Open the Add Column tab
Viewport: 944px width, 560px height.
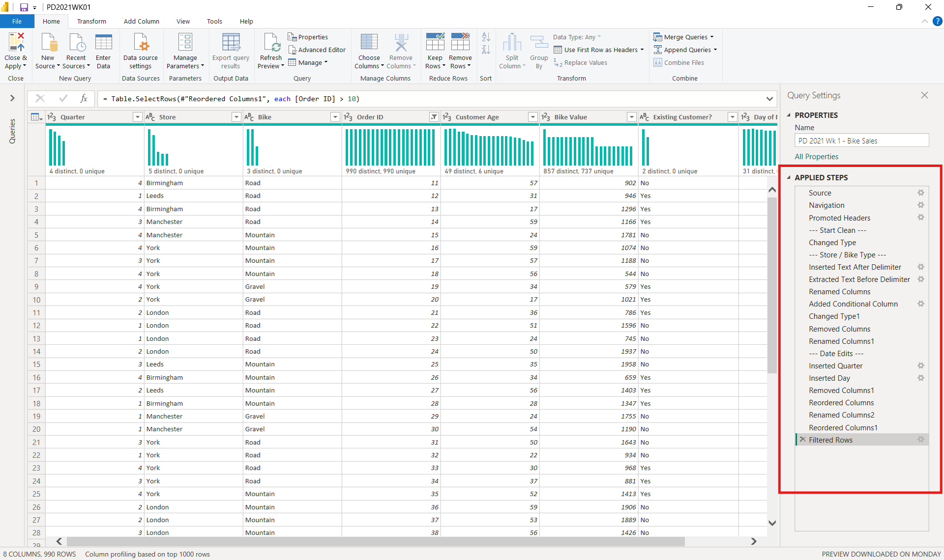pos(142,21)
